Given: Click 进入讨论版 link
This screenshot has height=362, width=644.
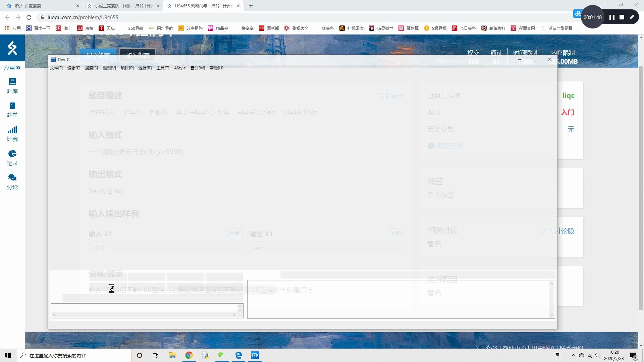Looking at the screenshot, I should tap(557, 231).
